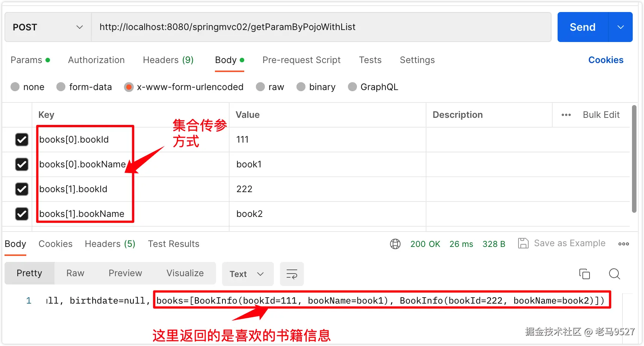The image size is (644, 346).
Task: Open the Pre-request Script tab
Action: click(301, 60)
